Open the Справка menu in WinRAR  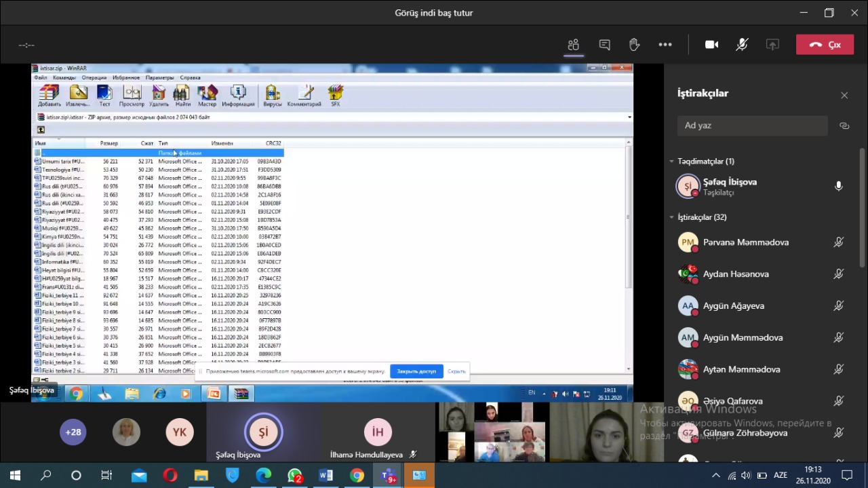(191, 78)
